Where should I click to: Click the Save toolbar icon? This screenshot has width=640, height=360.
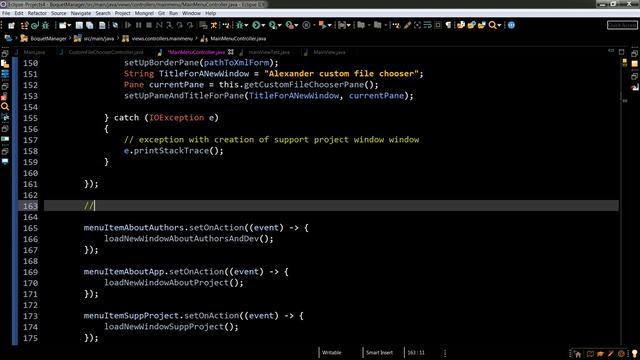point(79,25)
